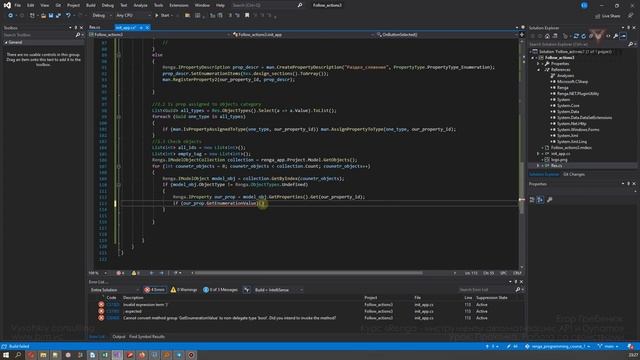Select the System.Windows.Forms reference

point(578,130)
